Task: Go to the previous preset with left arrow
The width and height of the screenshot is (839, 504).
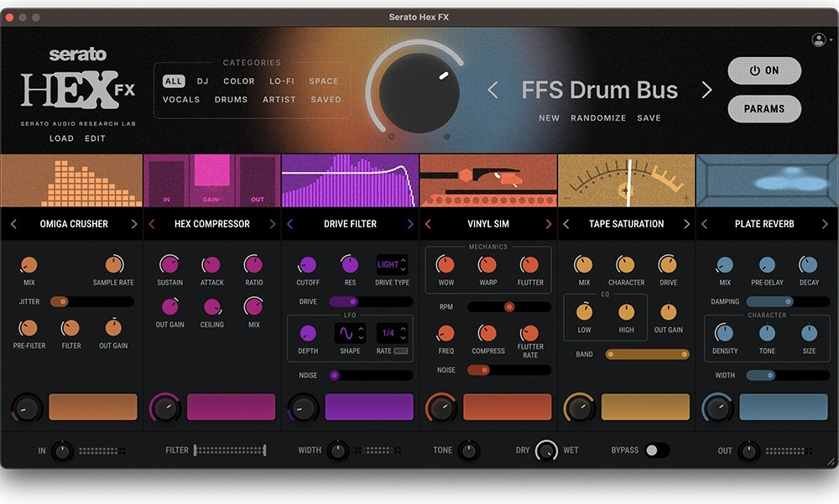Action: tap(492, 90)
